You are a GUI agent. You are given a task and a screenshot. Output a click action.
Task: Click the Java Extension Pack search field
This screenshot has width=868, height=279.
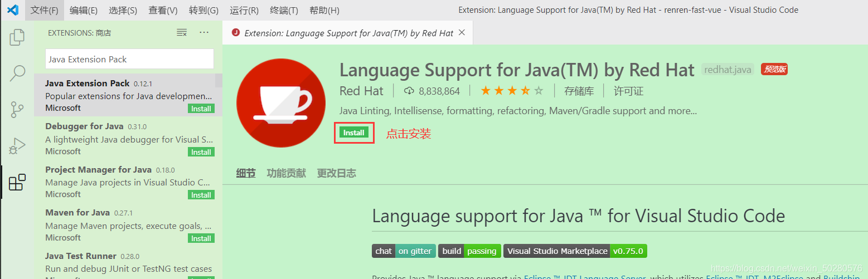(x=129, y=59)
